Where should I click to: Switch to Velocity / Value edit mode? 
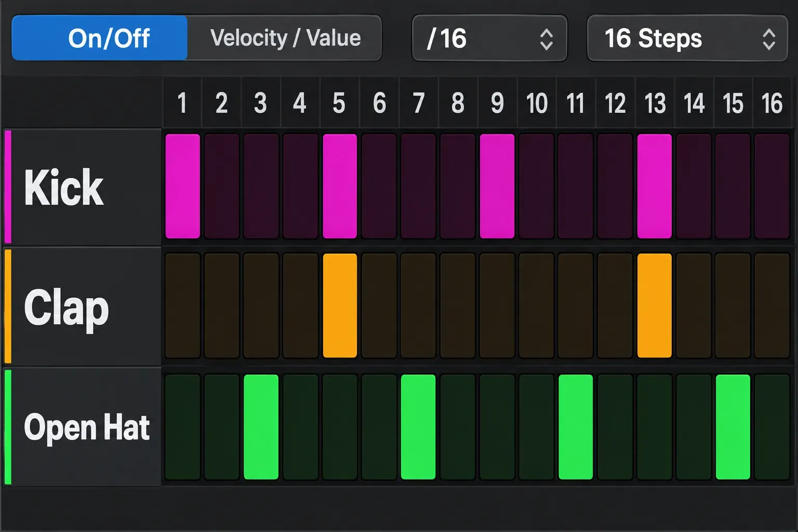click(284, 38)
